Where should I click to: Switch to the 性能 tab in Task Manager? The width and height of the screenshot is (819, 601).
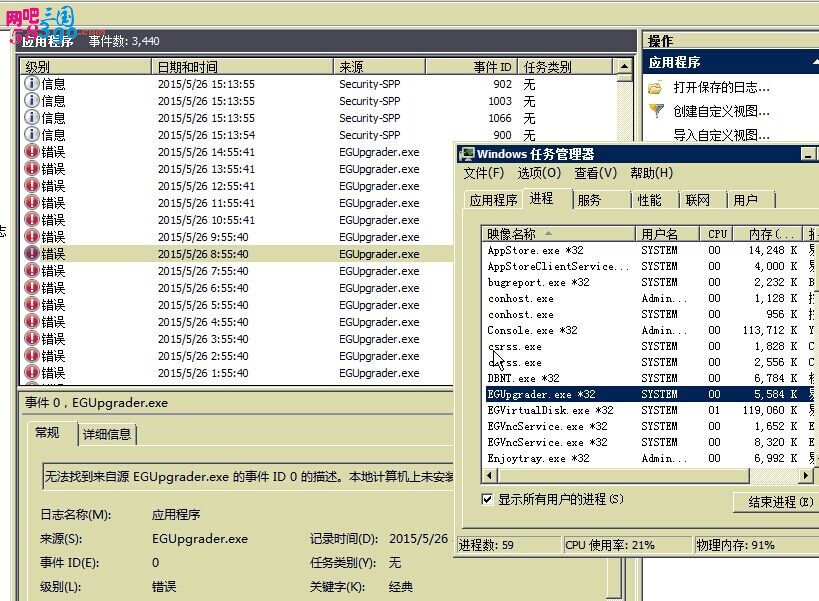[654, 200]
